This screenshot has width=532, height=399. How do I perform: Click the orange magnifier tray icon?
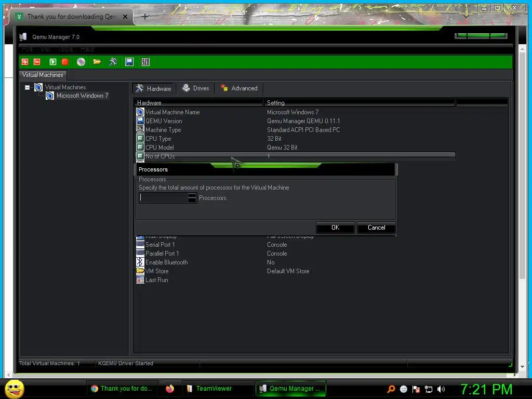391,389
